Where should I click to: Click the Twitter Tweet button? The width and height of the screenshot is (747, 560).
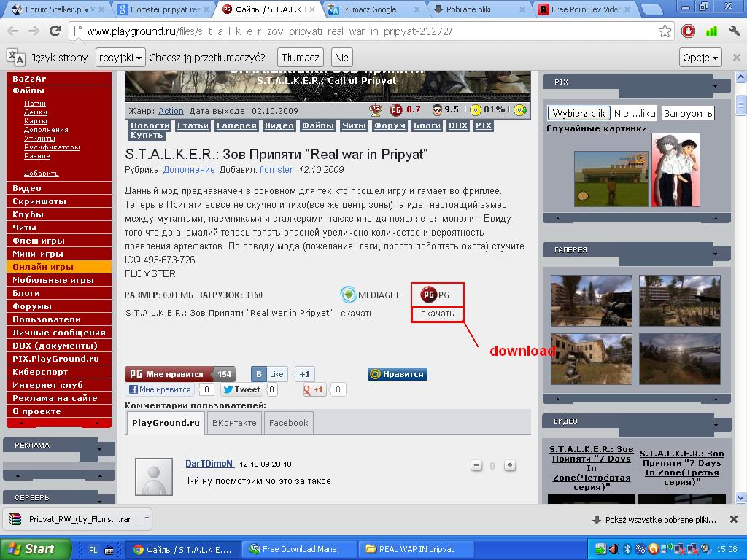point(242,389)
